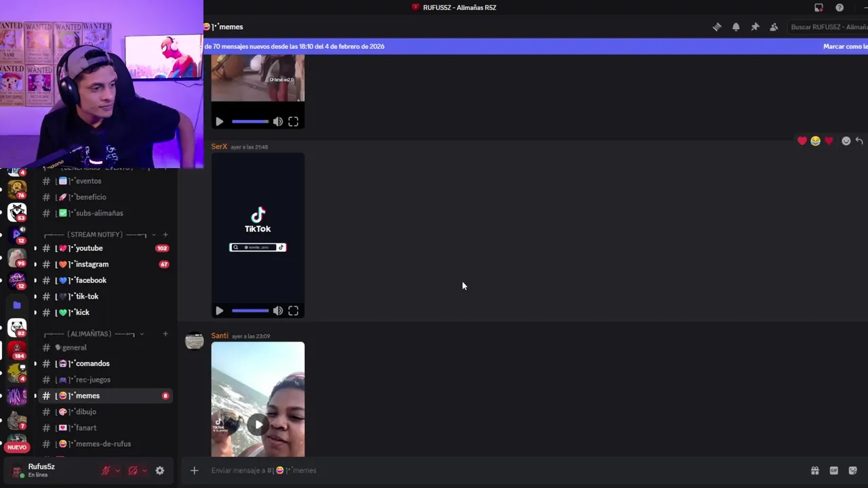Open the server folder icon in sidebar
Viewport: 868px width, 488px height.
17,305
